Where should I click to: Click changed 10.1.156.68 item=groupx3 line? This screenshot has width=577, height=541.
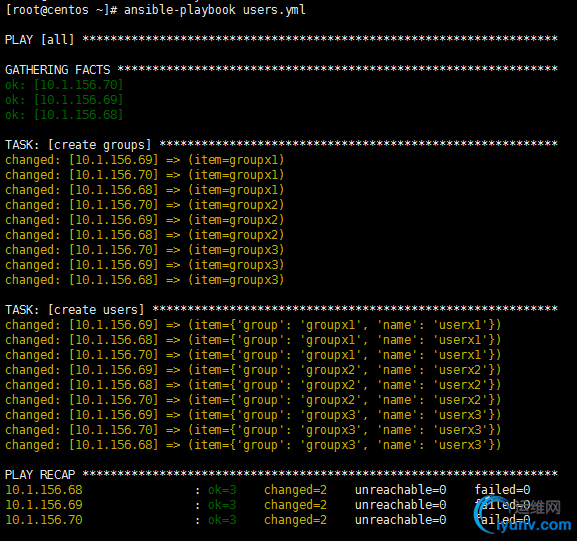tap(145, 280)
